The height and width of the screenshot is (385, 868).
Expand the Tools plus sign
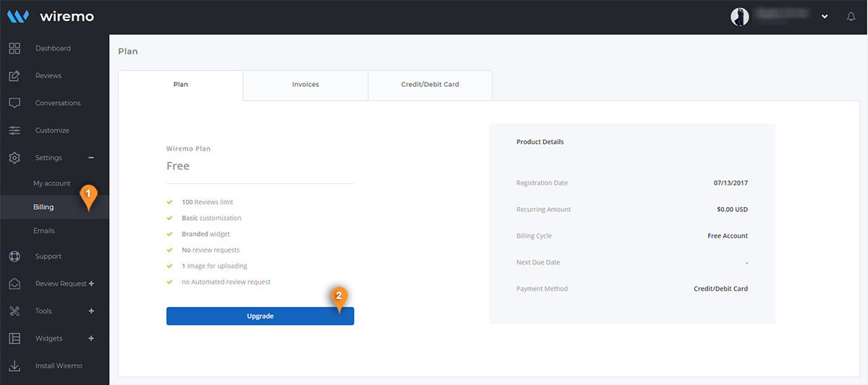(91, 311)
